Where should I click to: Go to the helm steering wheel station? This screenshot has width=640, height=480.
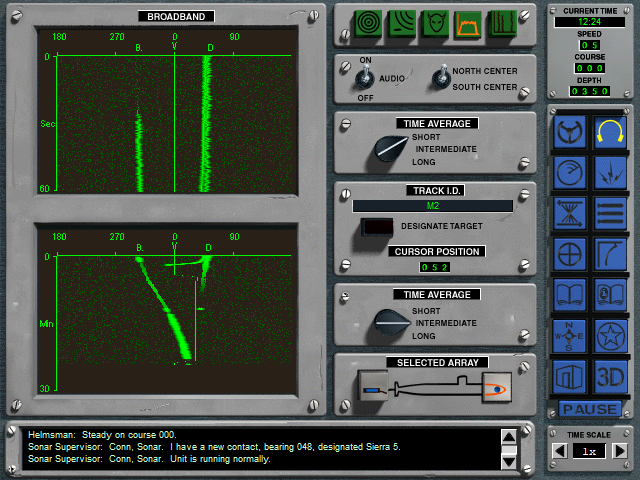pyautogui.click(x=570, y=132)
